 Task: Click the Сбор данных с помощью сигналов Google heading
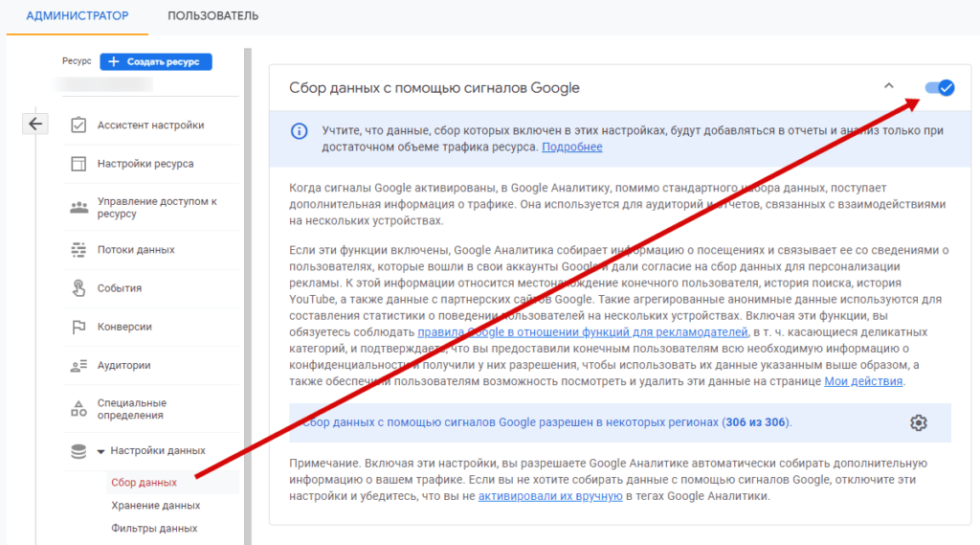point(434,88)
